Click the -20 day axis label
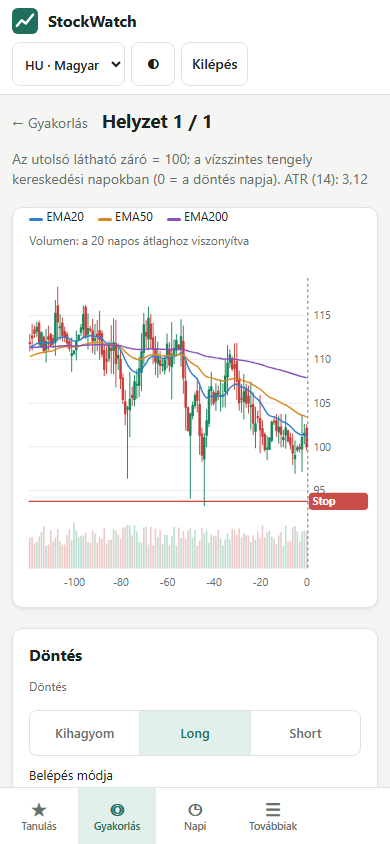This screenshot has width=390, height=844. coord(261,582)
